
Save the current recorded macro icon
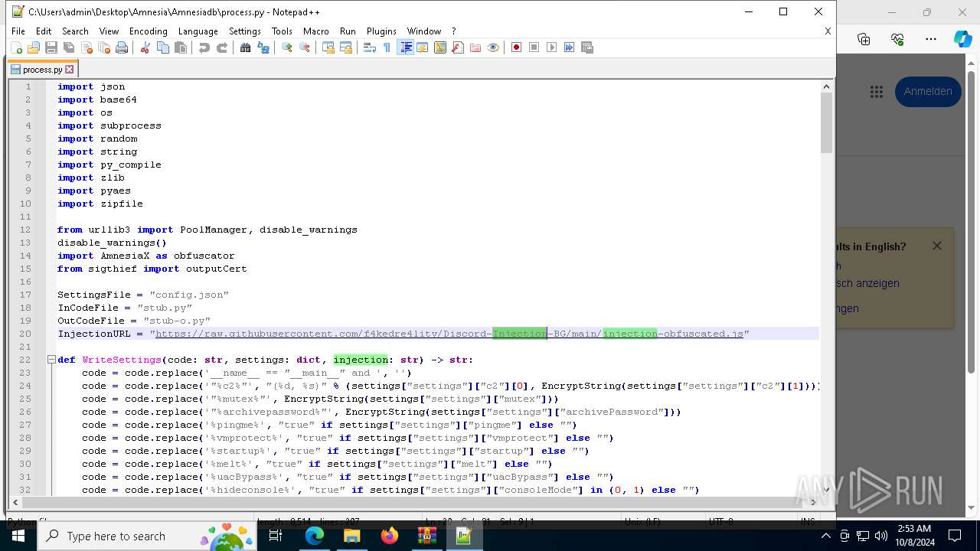pos(587,47)
